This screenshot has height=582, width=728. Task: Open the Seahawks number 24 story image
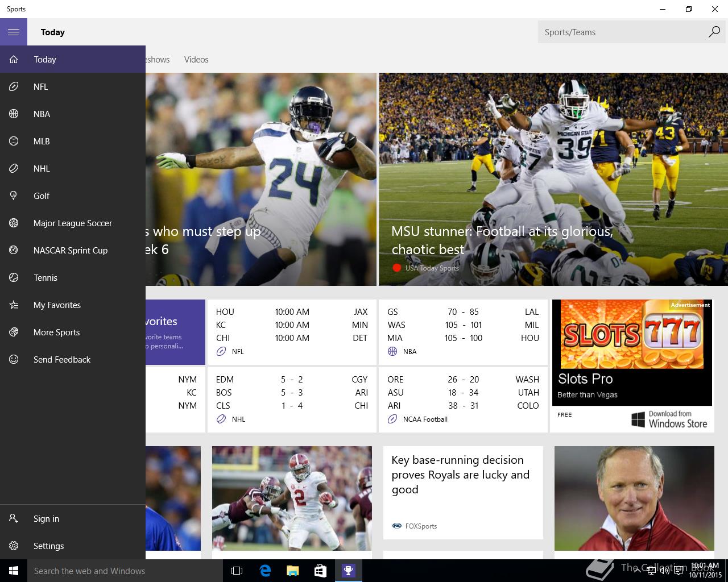(261, 179)
